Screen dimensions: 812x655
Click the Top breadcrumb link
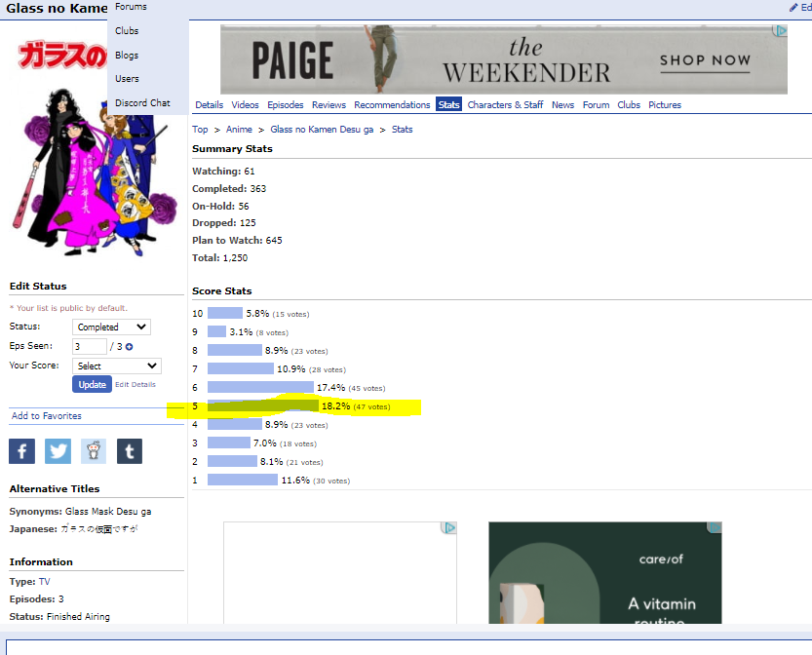[x=200, y=130]
